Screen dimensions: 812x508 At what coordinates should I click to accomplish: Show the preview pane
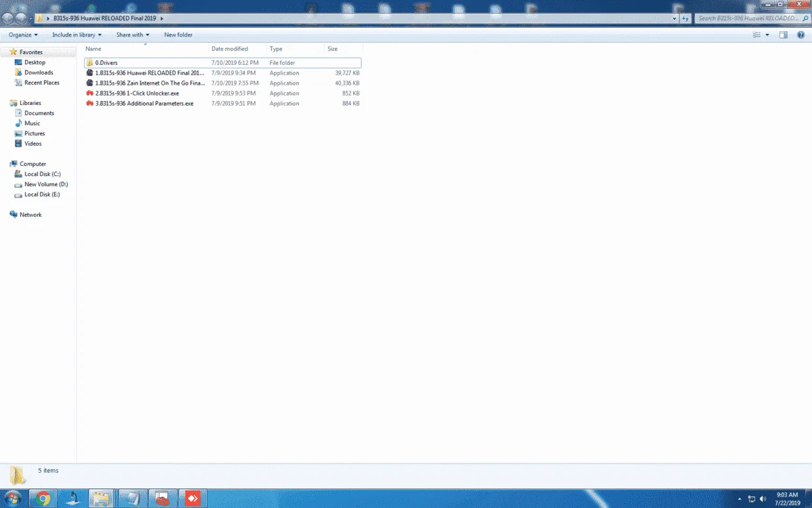784,35
